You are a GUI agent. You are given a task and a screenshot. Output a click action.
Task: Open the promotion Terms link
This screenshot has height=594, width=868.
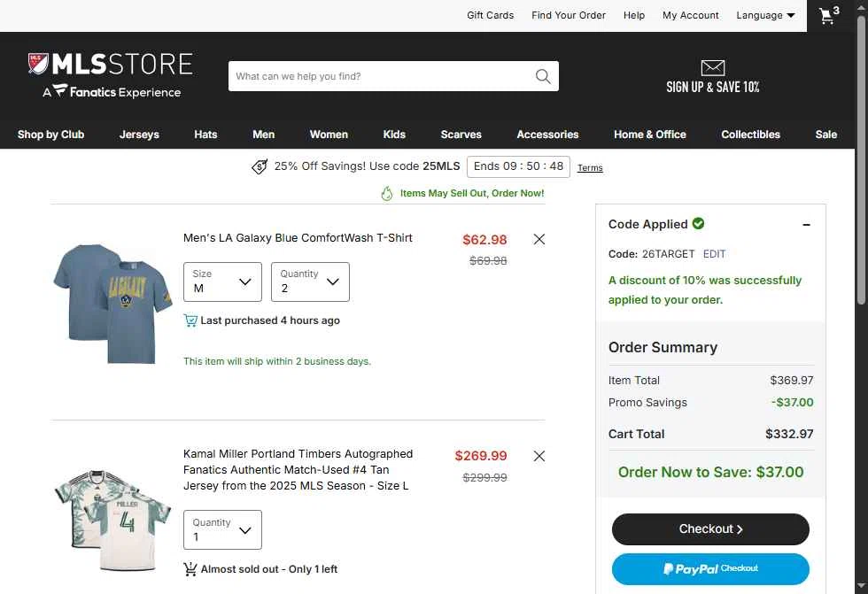point(590,167)
